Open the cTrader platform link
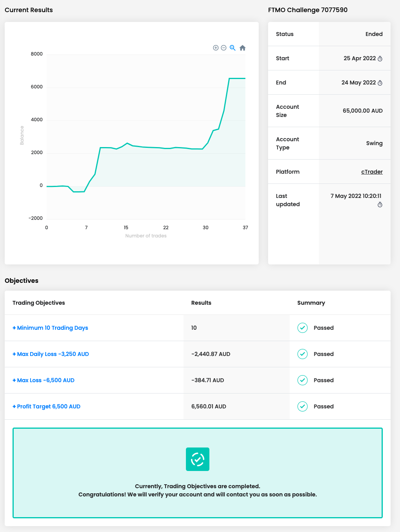Image resolution: width=400 pixels, height=532 pixels. 372,172
